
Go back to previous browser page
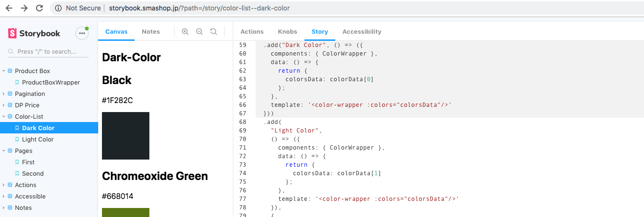coord(9,8)
